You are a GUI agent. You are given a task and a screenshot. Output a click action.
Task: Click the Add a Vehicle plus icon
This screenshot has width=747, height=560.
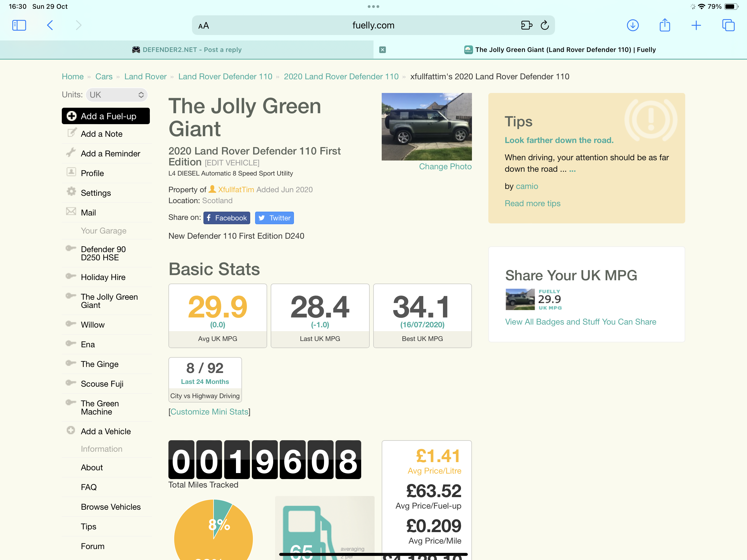[71, 430]
